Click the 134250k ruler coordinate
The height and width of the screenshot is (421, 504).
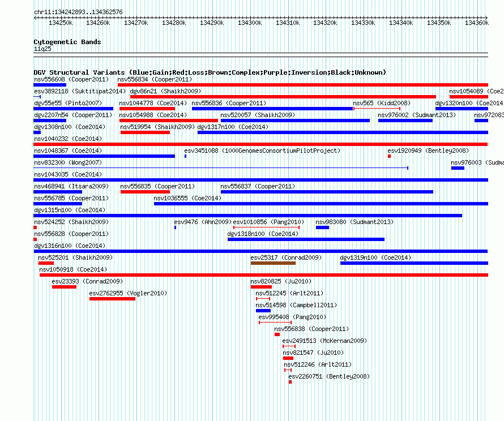click(61, 23)
